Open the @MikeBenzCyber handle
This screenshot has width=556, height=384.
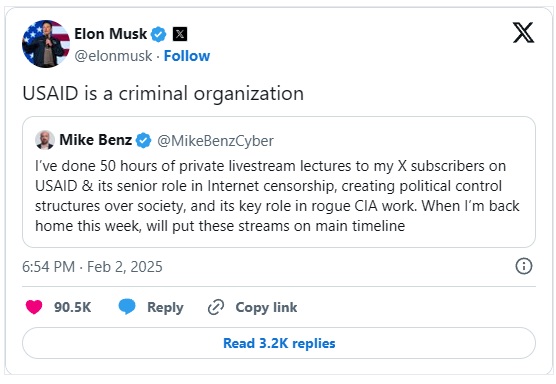pyautogui.click(x=215, y=141)
